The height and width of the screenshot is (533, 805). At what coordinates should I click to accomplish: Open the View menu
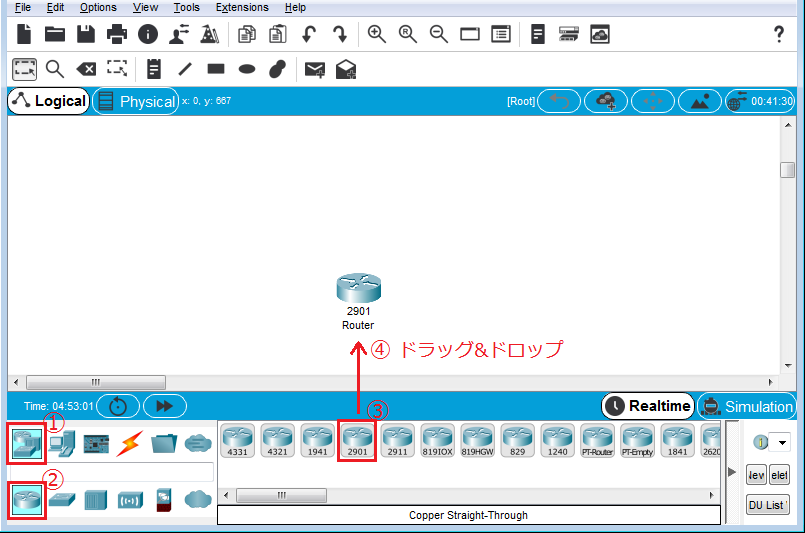click(x=145, y=7)
